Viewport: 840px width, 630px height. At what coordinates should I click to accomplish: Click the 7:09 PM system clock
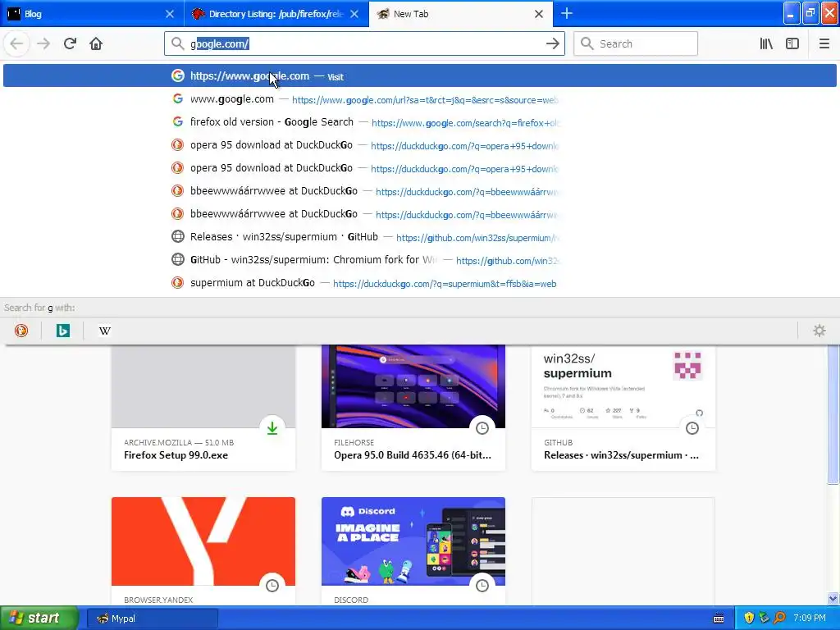click(810, 619)
